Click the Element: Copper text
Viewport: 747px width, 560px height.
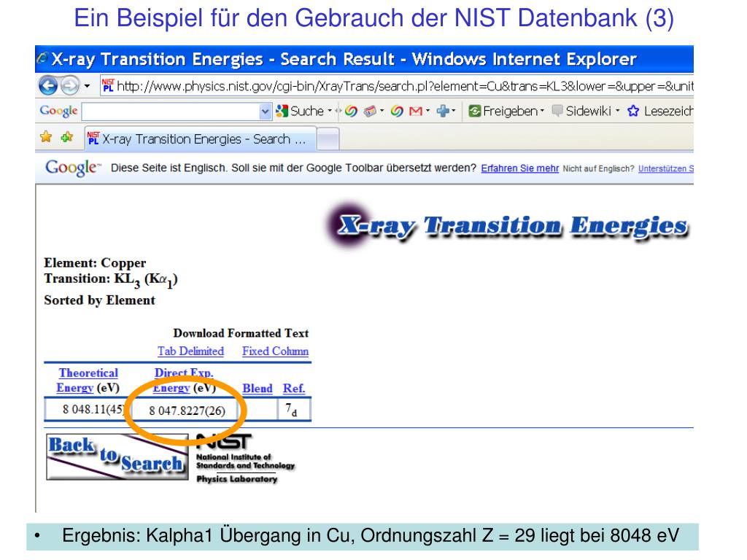[95, 262]
